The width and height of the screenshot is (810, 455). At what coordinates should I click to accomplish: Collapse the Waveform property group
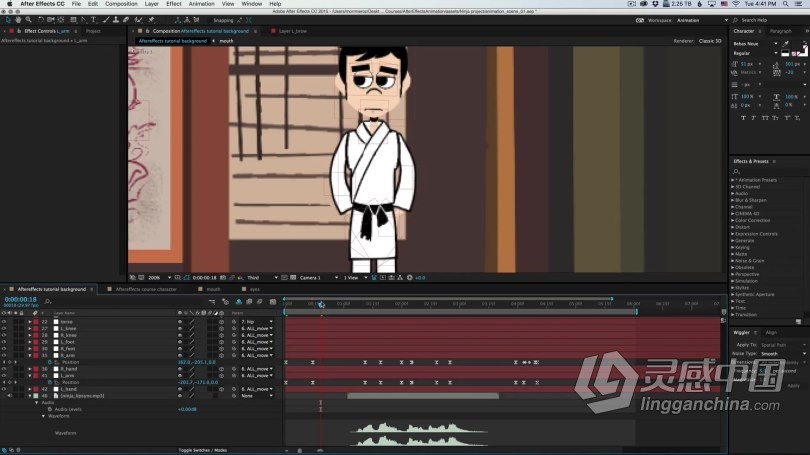43,416
